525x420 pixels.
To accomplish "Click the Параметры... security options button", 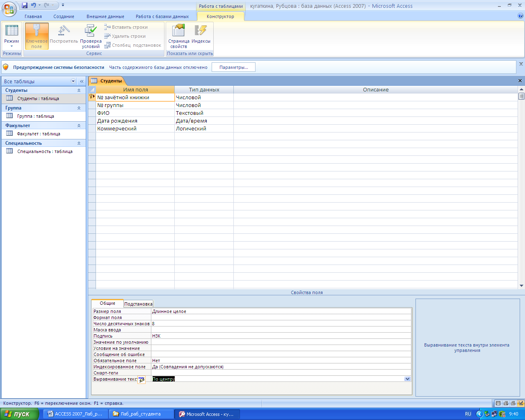I will [x=233, y=67].
